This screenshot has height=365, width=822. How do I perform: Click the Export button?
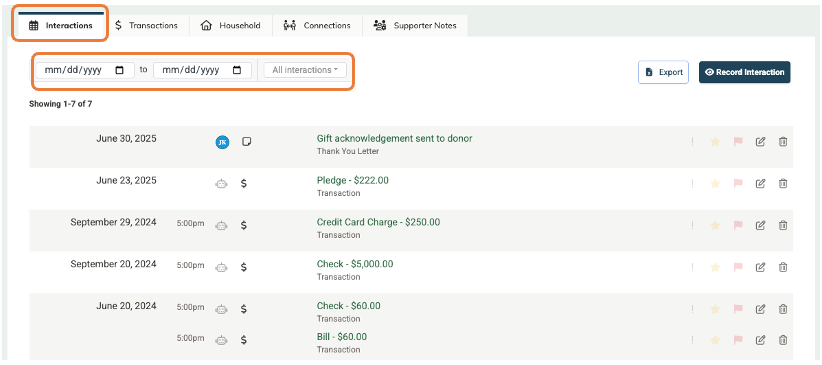click(663, 72)
